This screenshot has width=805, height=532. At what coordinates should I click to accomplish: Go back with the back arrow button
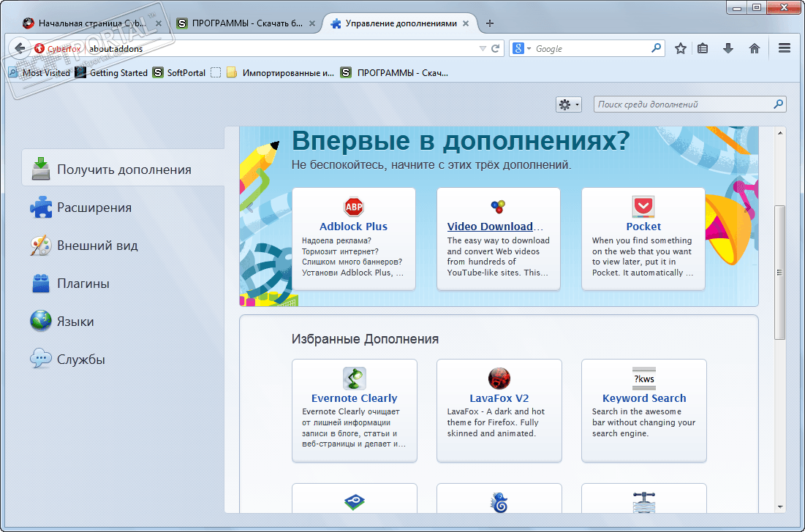(20, 48)
